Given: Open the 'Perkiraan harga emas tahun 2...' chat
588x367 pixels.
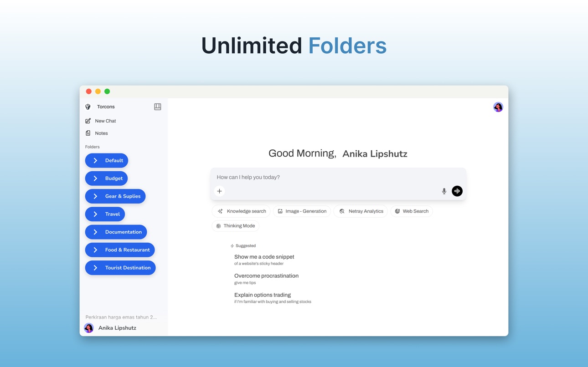Looking at the screenshot, I should point(121,317).
